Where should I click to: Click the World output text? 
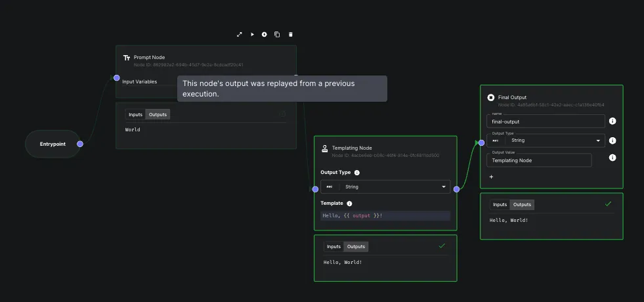(133, 129)
